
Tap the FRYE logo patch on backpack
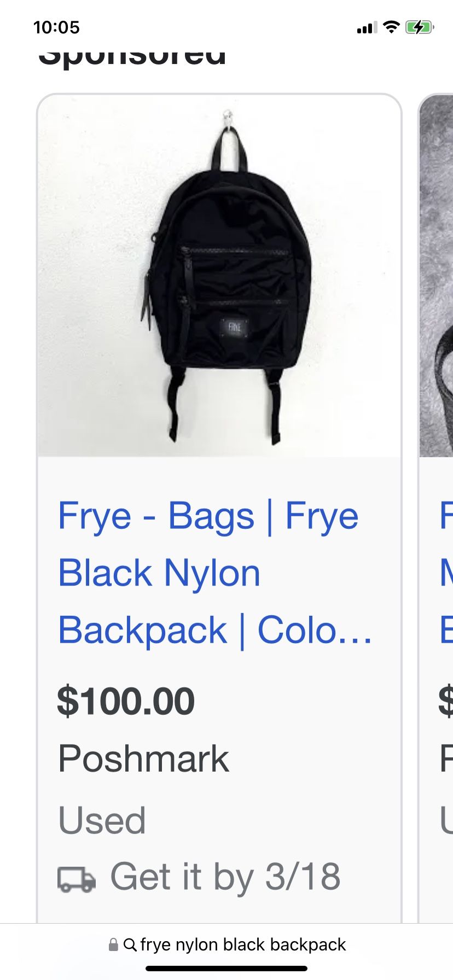tap(235, 327)
